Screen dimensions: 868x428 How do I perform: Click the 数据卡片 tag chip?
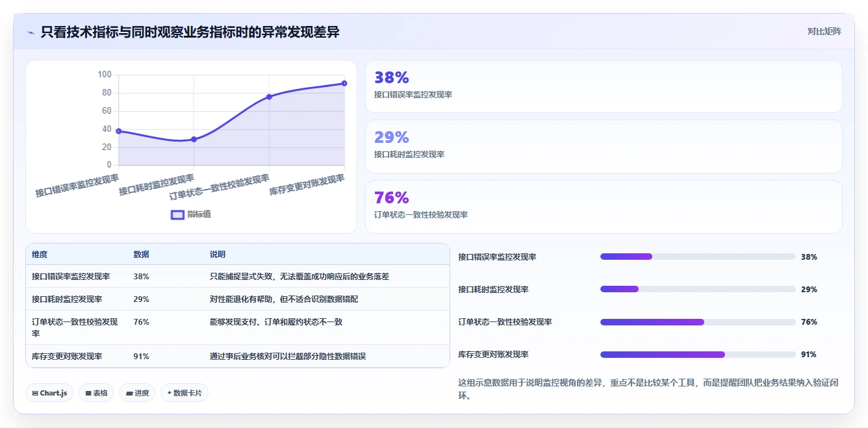pyautogui.click(x=185, y=393)
